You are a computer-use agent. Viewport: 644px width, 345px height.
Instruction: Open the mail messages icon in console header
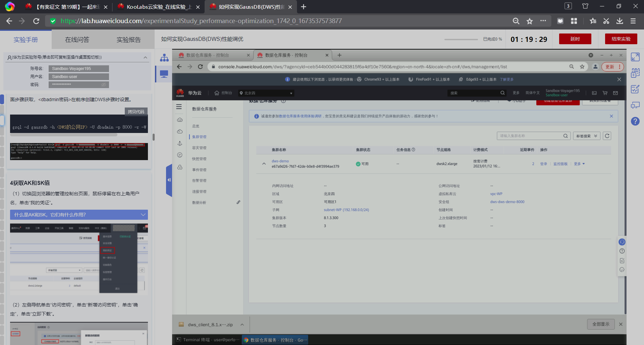click(615, 93)
